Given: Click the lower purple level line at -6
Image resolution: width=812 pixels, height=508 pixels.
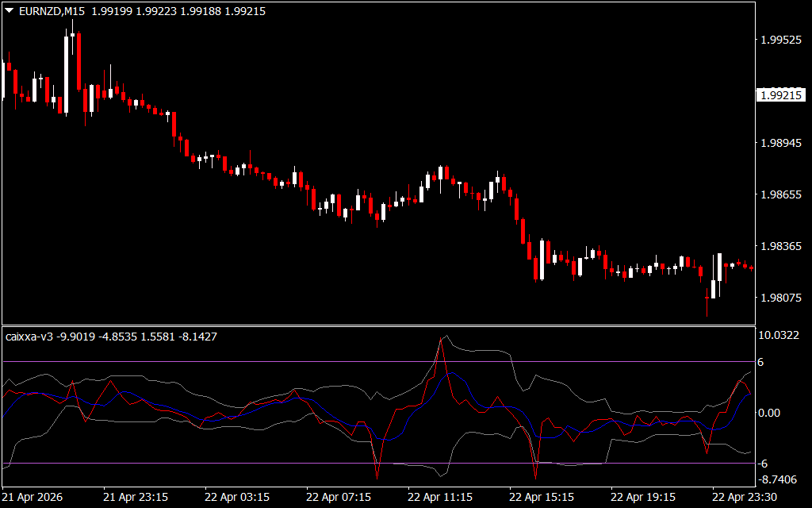Looking at the screenshot, I should click(x=378, y=464).
